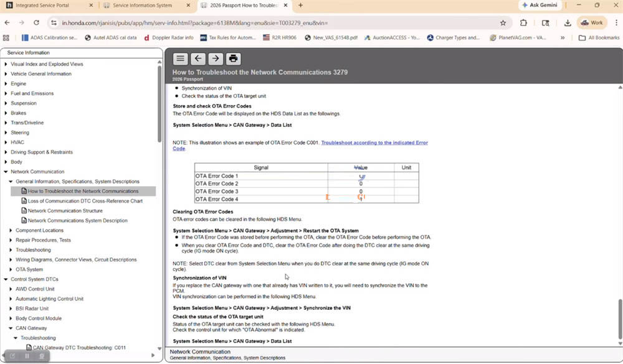Click OTA Error Code 2 table row
Screen dimensions: 623x364
click(307, 184)
